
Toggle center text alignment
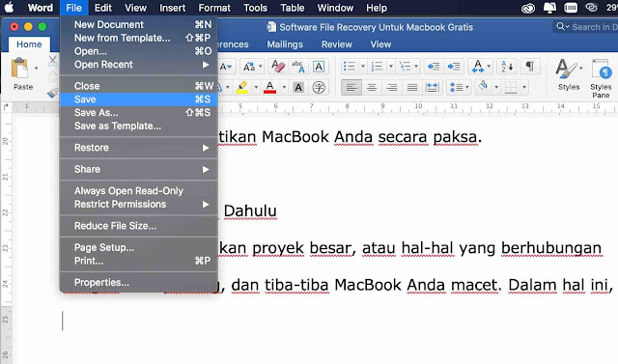click(x=371, y=87)
